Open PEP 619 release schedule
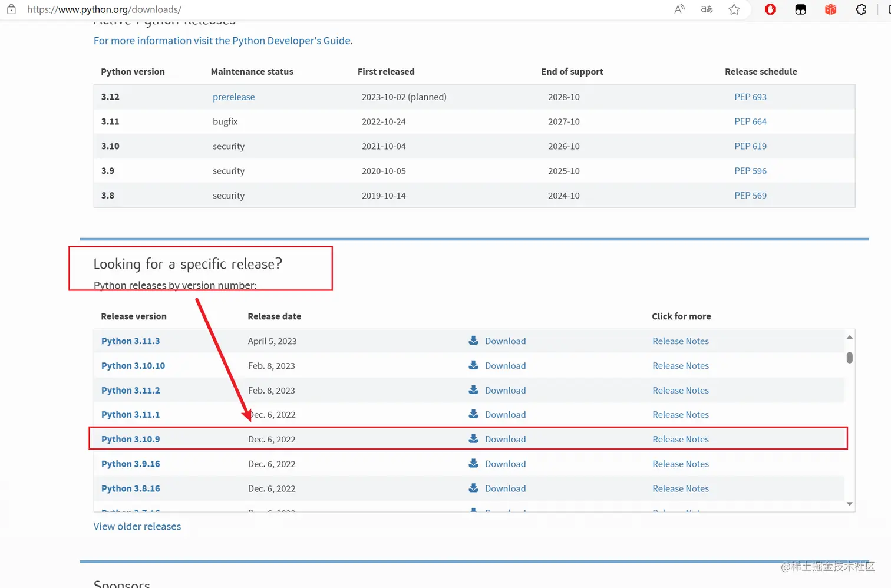The height and width of the screenshot is (588, 891). [750, 146]
